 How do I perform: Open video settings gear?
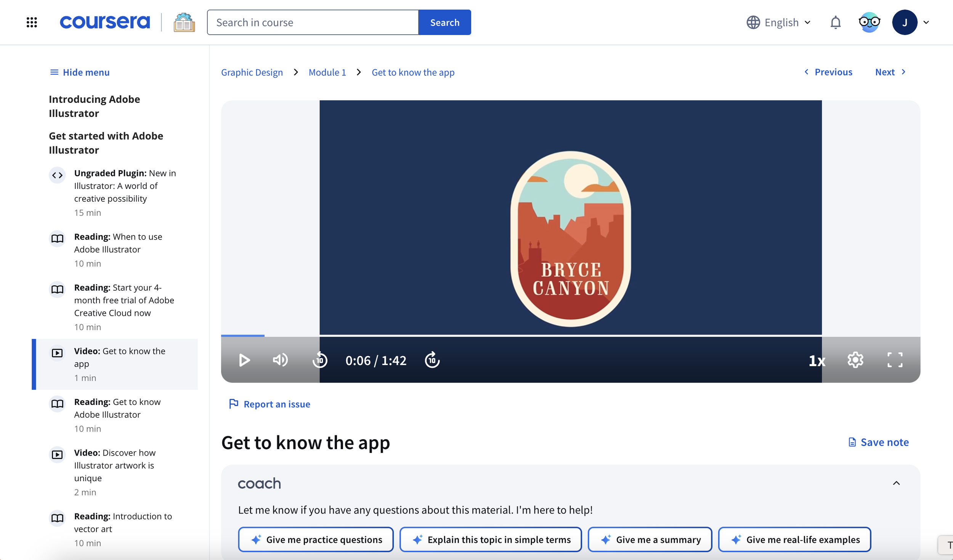(x=855, y=360)
